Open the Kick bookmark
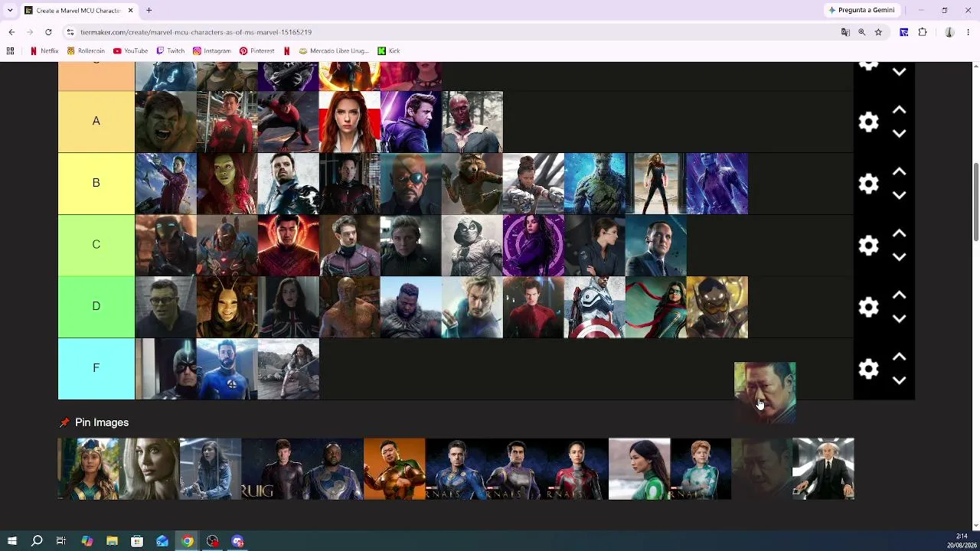980x551 pixels. [389, 51]
